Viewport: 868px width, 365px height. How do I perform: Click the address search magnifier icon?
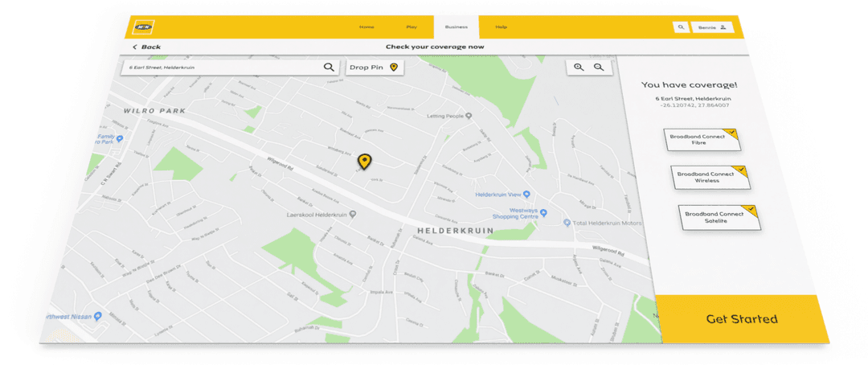tap(329, 67)
